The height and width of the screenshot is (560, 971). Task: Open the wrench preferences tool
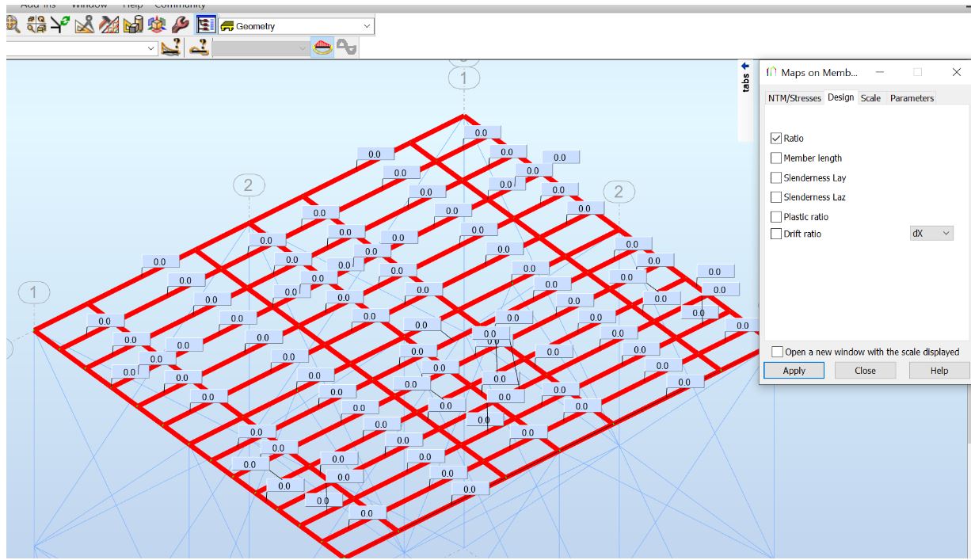pos(181,25)
